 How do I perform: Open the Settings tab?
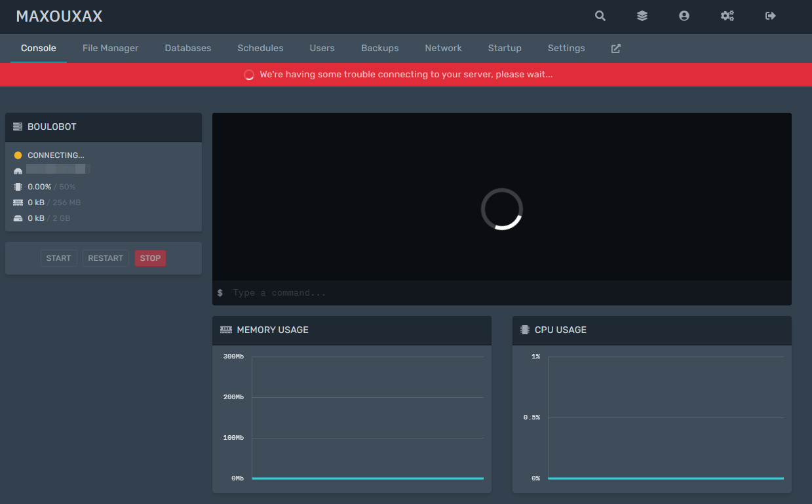tap(566, 48)
